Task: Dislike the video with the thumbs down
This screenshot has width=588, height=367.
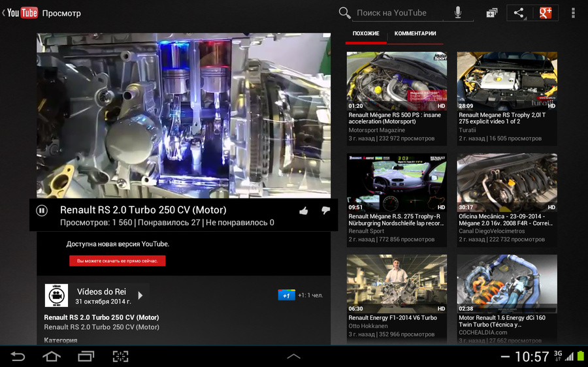Action: [325, 211]
